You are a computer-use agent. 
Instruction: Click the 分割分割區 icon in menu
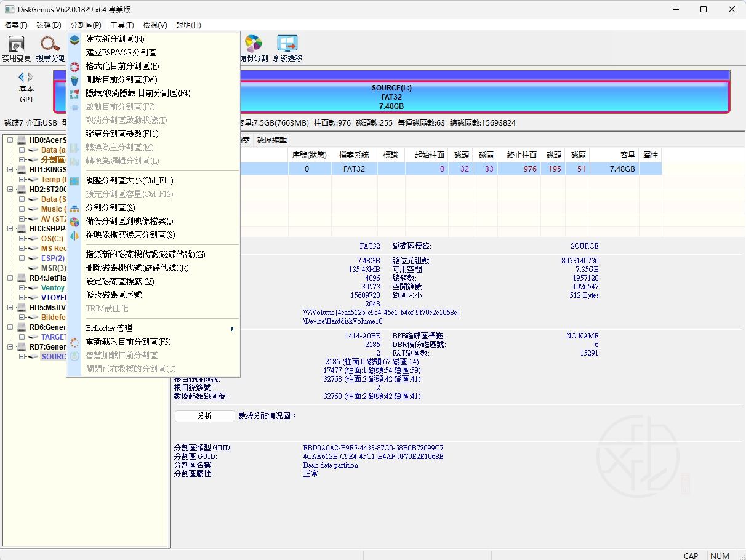[74, 208]
